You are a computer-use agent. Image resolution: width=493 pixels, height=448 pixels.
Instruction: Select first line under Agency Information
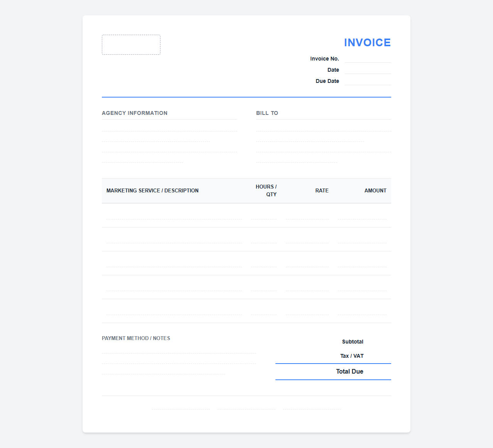pyautogui.click(x=169, y=127)
